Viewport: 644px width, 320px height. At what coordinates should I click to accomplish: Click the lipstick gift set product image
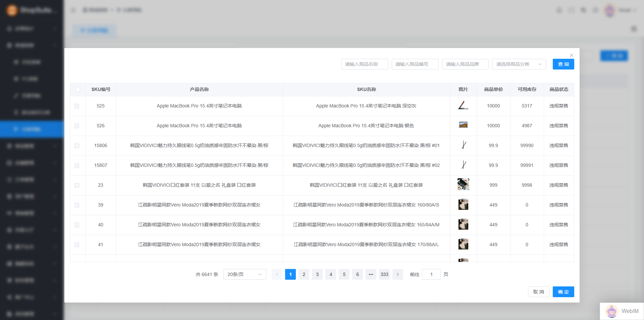463,184
